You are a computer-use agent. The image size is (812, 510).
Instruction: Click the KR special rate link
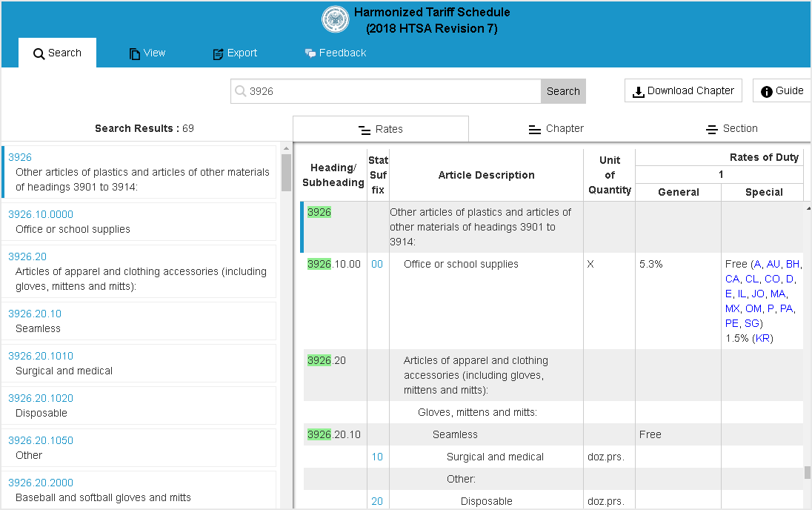pyautogui.click(x=762, y=339)
